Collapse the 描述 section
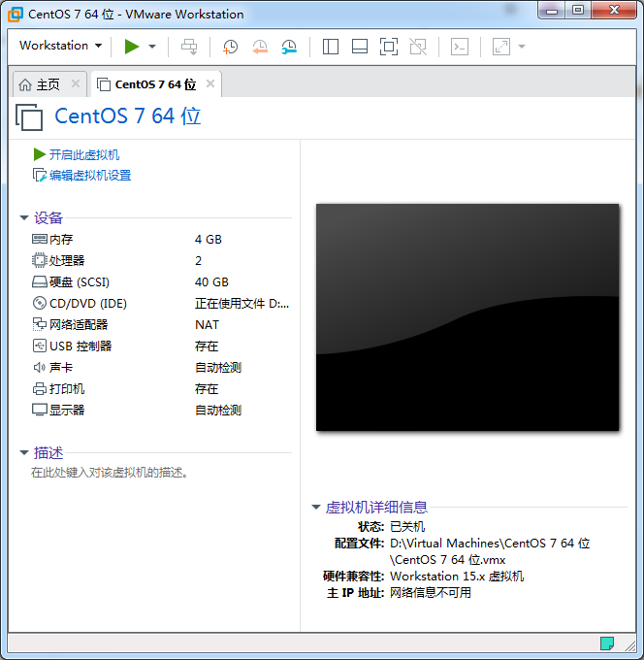This screenshot has width=644, height=660. point(24,452)
